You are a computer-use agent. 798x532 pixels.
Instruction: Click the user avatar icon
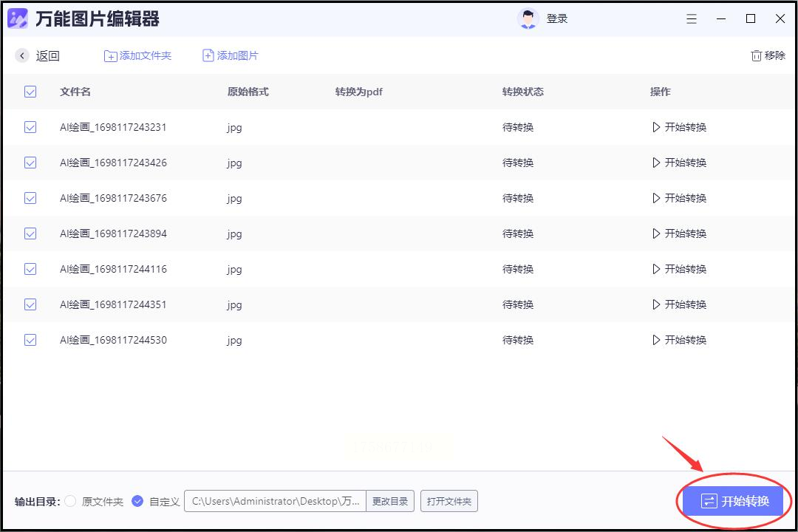[528, 18]
